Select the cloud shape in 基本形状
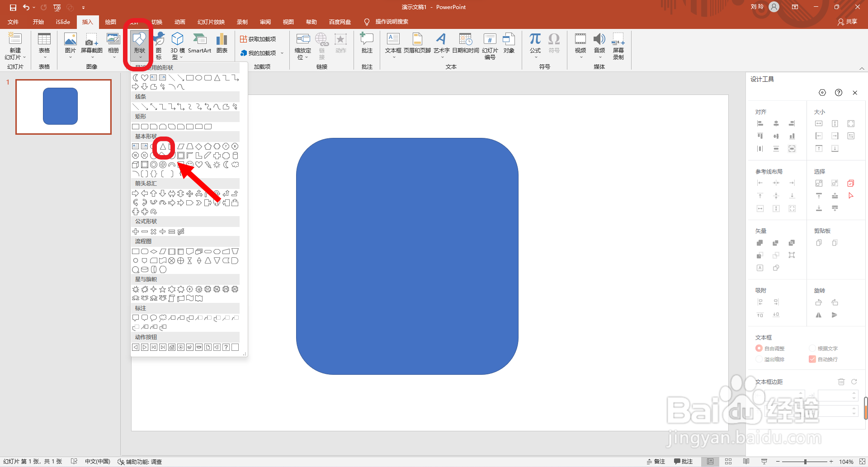The image size is (868, 467). (x=235, y=165)
